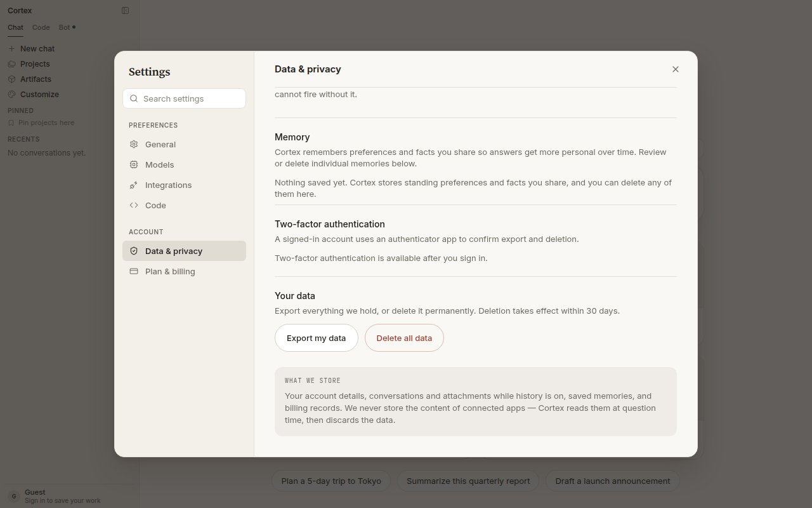Click the ACCOUNT group label
Viewport: 812px width, 508px height.
point(146,232)
